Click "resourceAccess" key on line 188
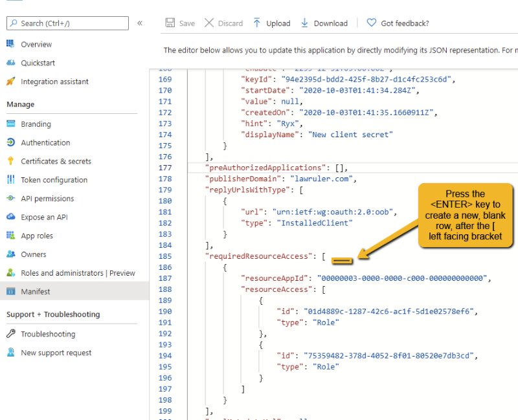518x420 pixels. click(276, 289)
